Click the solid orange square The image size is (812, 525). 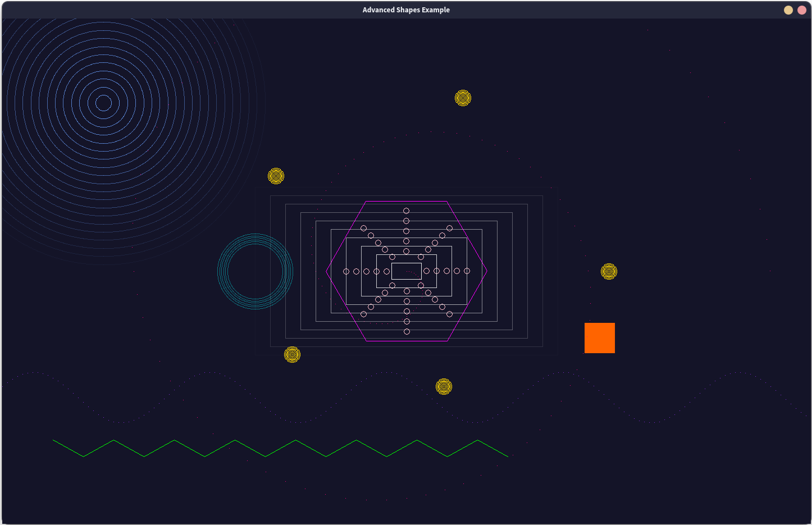(599, 338)
